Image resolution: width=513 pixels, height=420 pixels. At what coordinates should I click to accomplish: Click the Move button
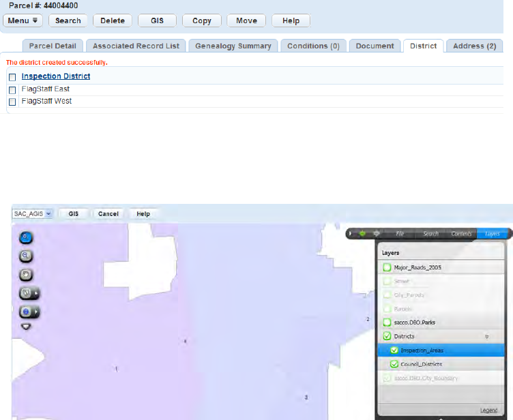246,20
